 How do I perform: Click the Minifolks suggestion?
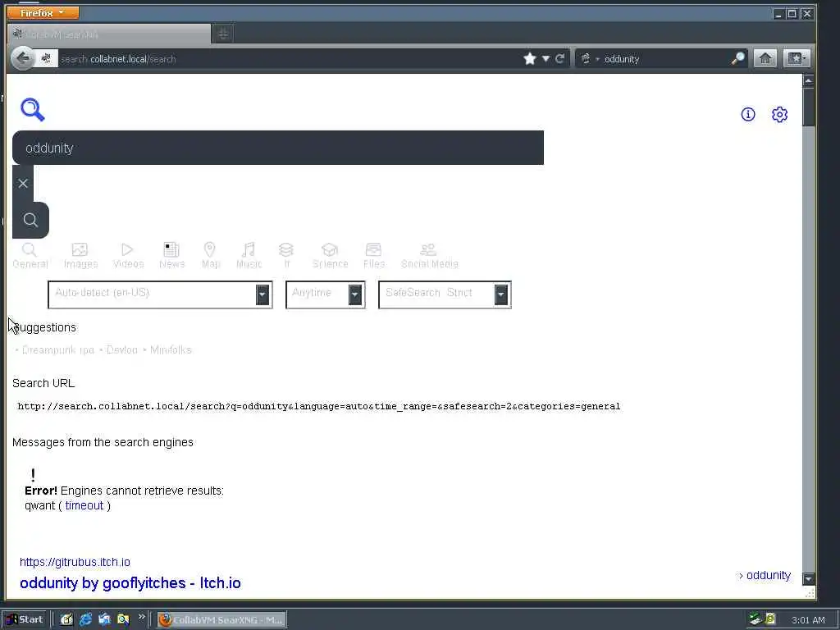click(171, 349)
